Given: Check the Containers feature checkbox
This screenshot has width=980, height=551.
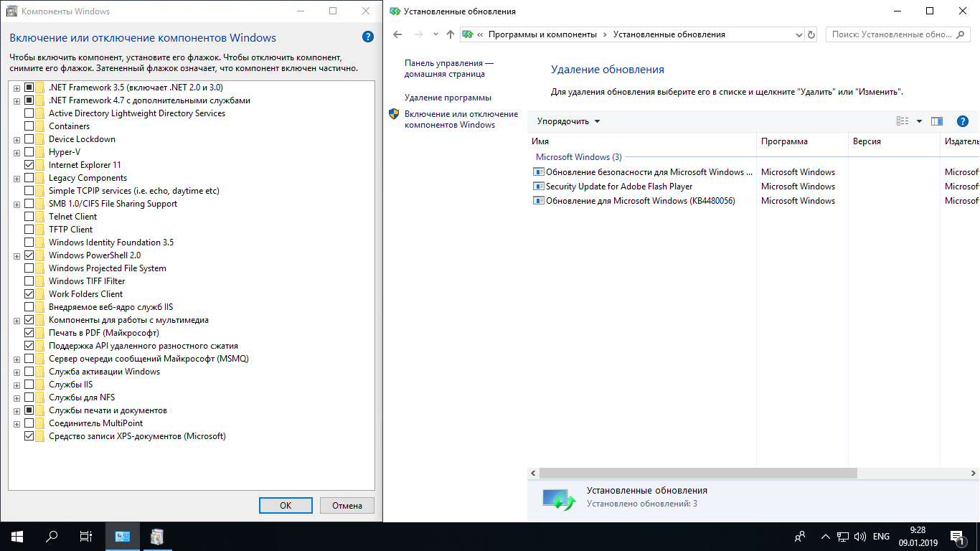Looking at the screenshot, I should 29,126.
